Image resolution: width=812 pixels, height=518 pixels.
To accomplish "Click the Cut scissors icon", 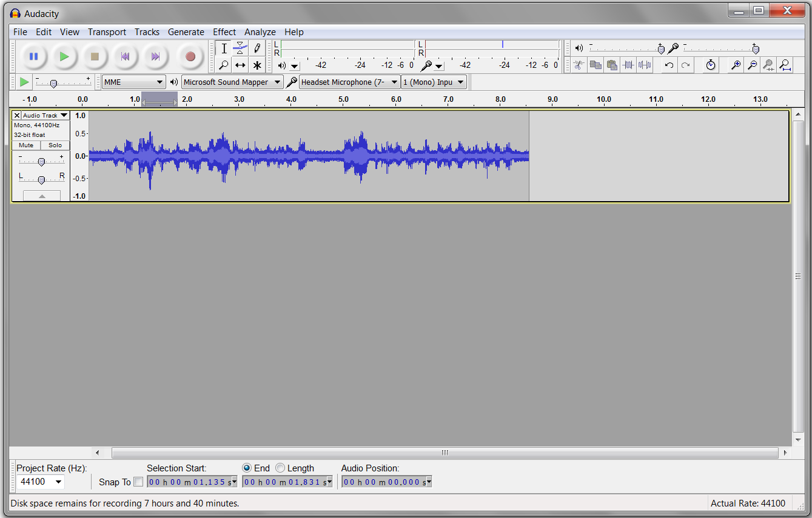I will click(x=579, y=65).
